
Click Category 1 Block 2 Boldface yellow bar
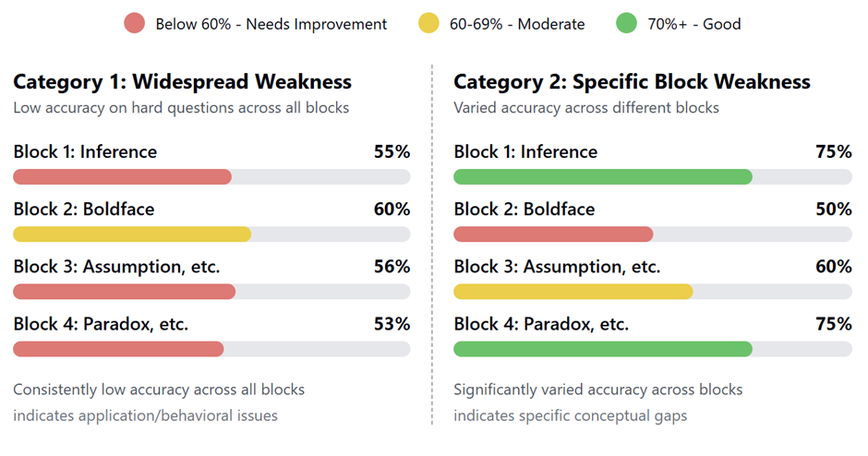(132, 234)
